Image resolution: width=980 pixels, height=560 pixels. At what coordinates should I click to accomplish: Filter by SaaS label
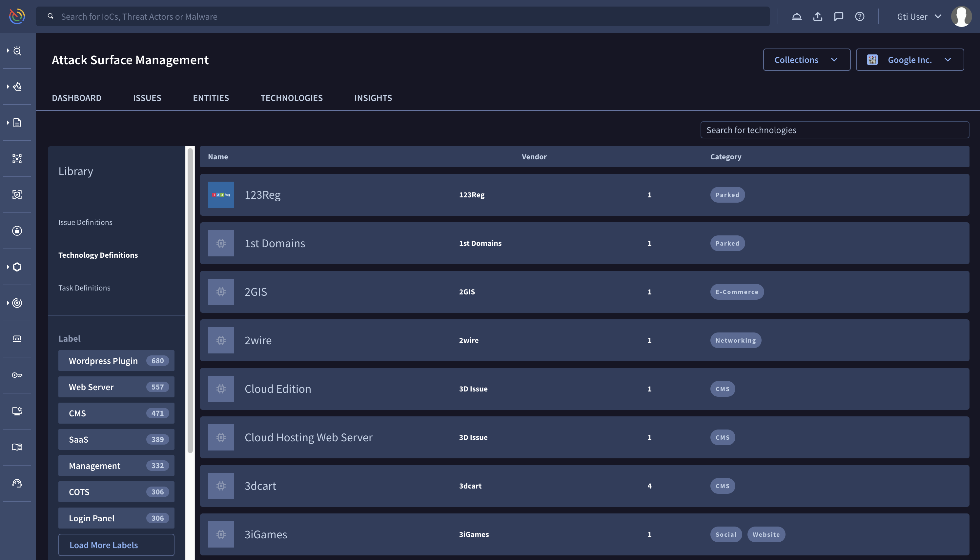(116, 439)
